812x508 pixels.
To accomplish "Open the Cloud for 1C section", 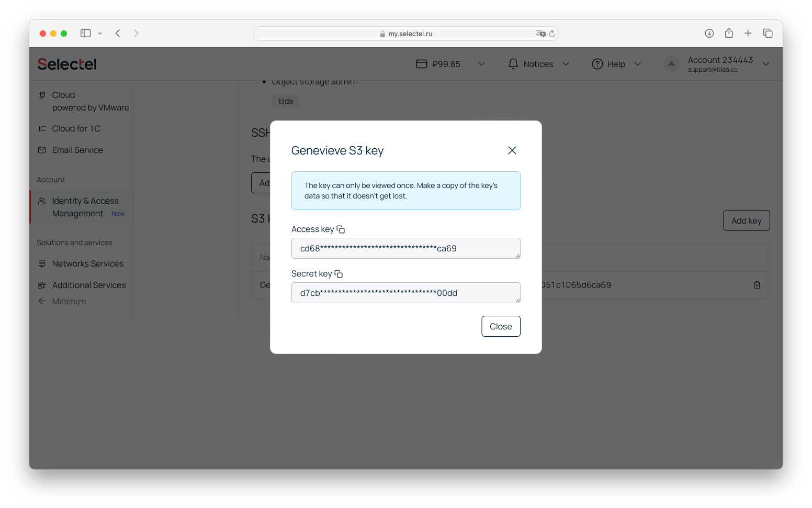I will (76, 128).
